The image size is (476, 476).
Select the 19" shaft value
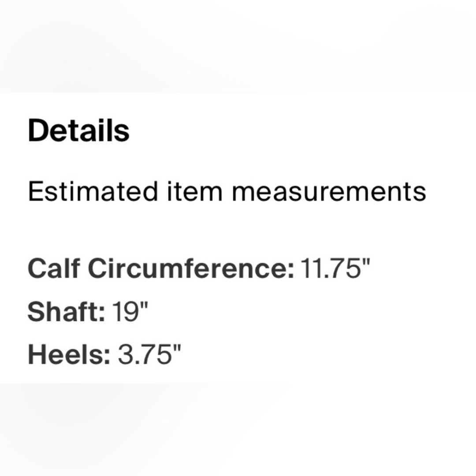pos(131,312)
